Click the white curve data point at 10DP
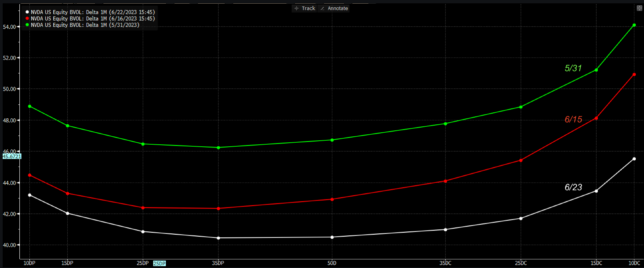 click(30, 195)
